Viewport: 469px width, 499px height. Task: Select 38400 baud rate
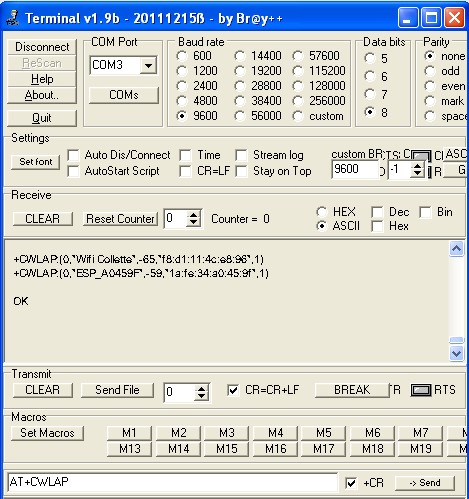pos(240,101)
